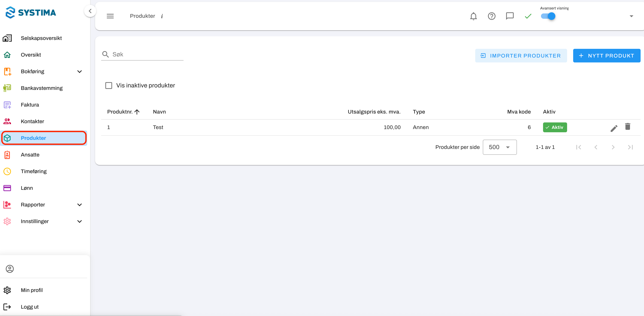Toggle the Avansert visning switch
The image size is (644, 316).
548,16
